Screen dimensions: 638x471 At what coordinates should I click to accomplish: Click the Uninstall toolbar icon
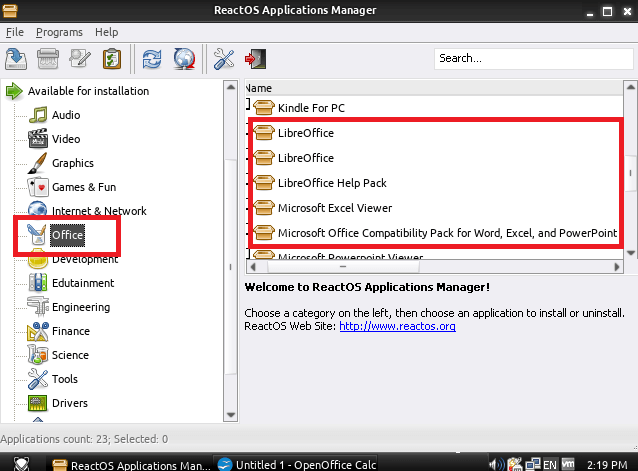coord(48,59)
